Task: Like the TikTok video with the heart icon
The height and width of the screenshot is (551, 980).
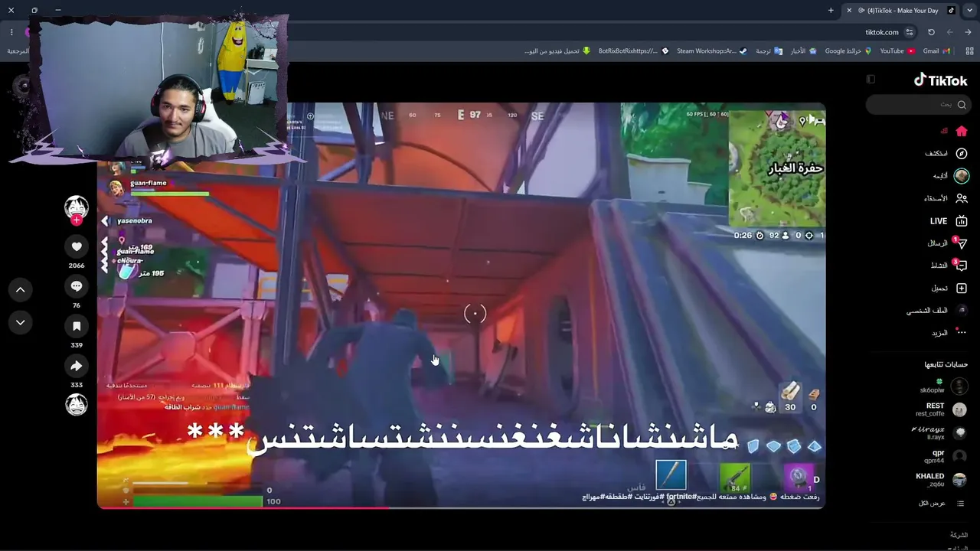Action: click(77, 246)
